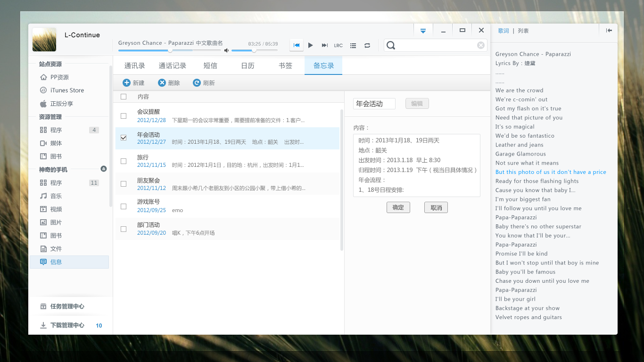The image size is (644, 362).
Task: Skip to next track
Action: 325,45
